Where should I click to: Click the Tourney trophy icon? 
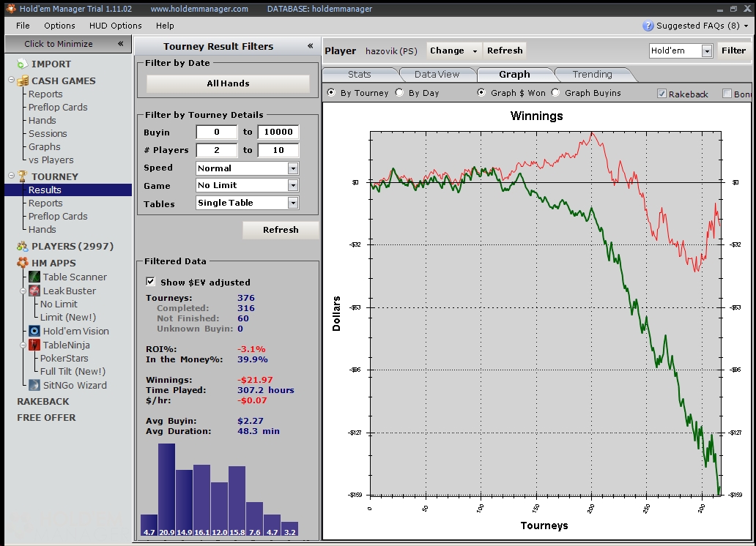pyautogui.click(x=23, y=176)
